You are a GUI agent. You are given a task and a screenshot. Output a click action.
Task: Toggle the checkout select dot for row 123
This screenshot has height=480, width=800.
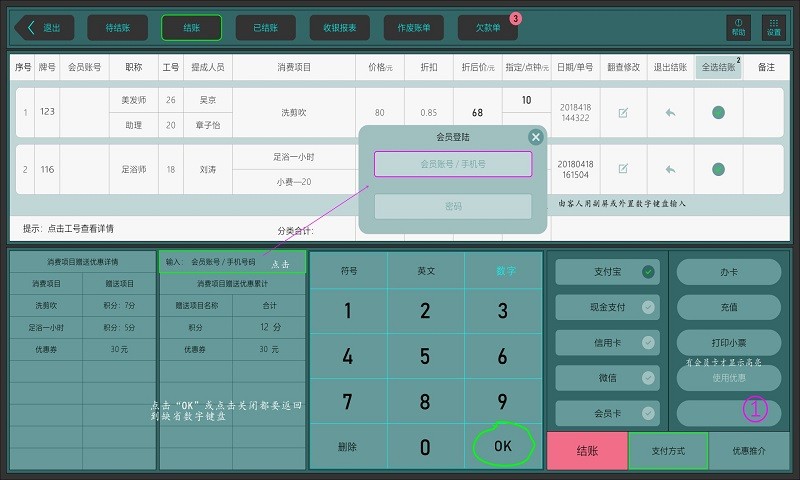[x=718, y=112]
